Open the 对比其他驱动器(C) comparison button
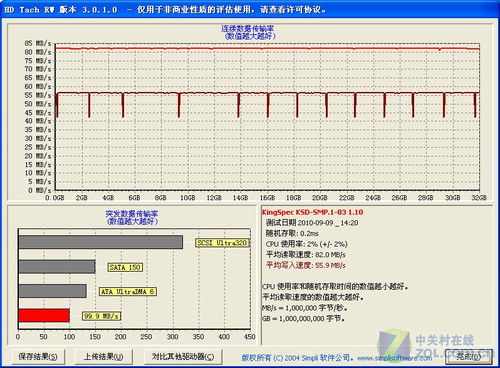The width and height of the screenshot is (500, 368). tap(183, 357)
